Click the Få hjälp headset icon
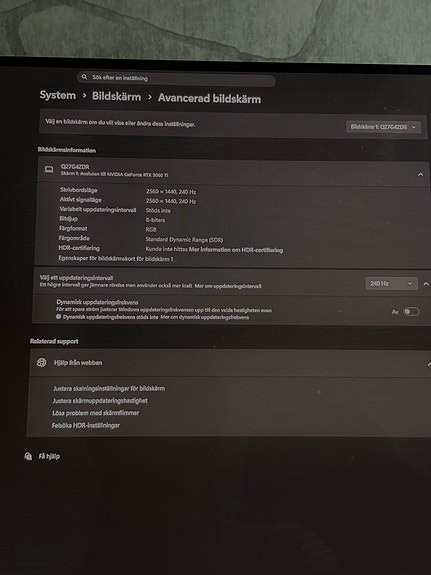431x575 pixels. point(28,456)
